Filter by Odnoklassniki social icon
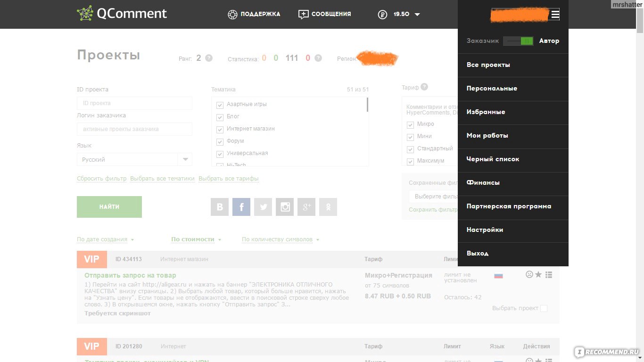 328,207
